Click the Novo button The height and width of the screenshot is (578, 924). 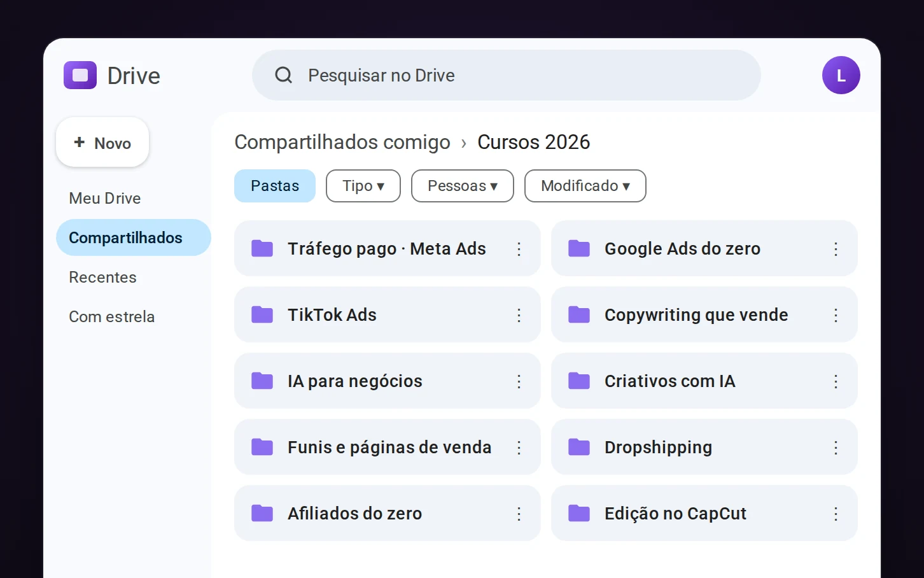coord(102,143)
